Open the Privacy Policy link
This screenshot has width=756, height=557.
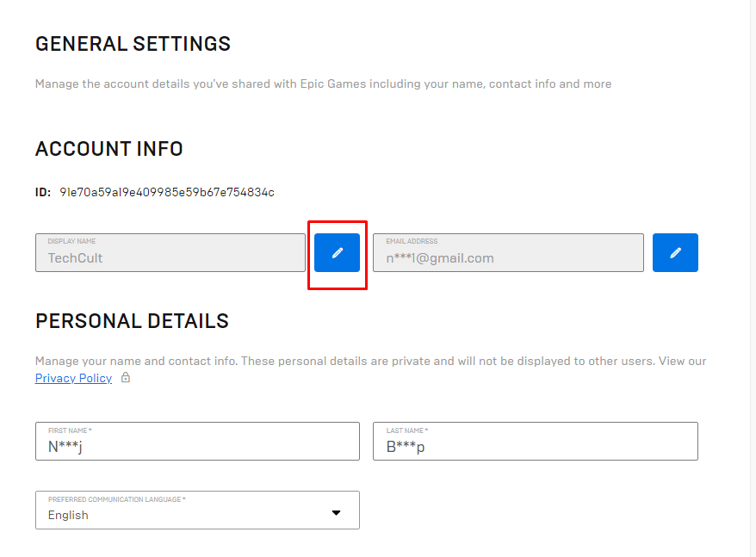point(73,378)
